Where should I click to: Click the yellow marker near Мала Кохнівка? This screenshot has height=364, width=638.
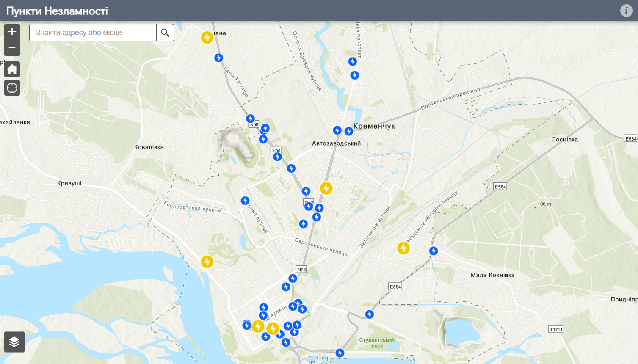(403, 248)
